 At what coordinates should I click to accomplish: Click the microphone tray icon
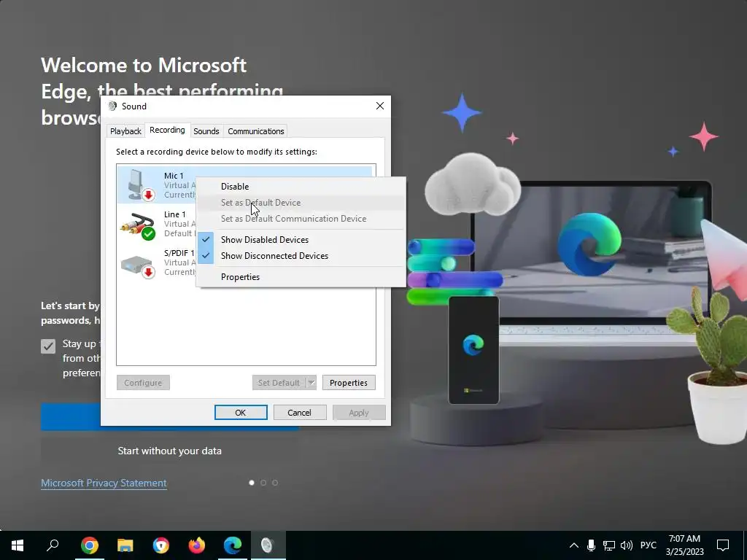[x=591, y=545]
